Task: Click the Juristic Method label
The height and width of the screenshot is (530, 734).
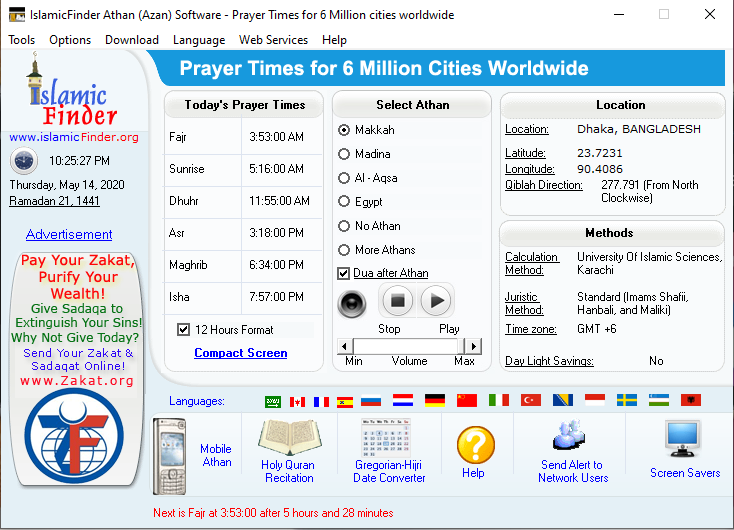Action: click(524, 303)
